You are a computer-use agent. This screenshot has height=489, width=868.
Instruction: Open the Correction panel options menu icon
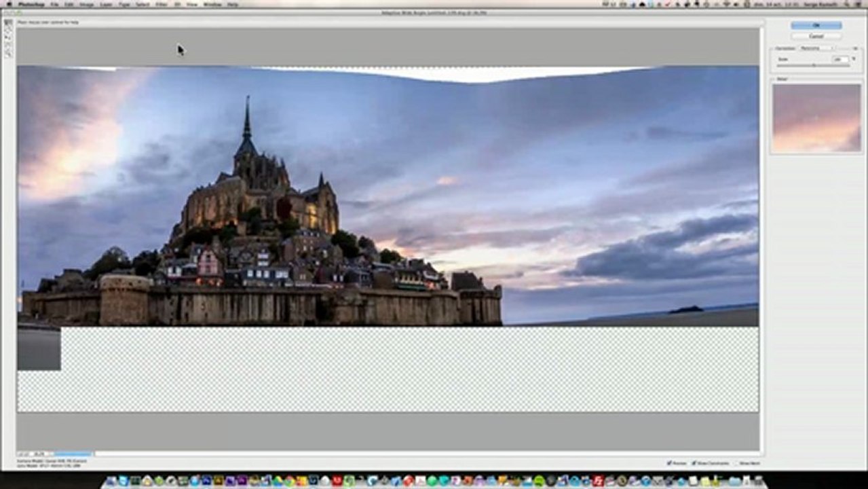coord(855,48)
